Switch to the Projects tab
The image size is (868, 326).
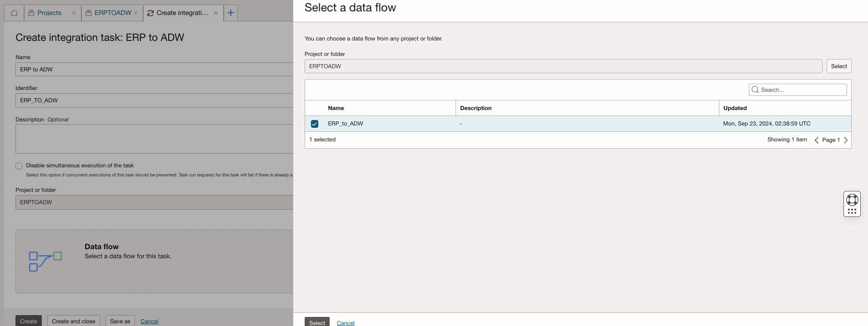pos(49,13)
